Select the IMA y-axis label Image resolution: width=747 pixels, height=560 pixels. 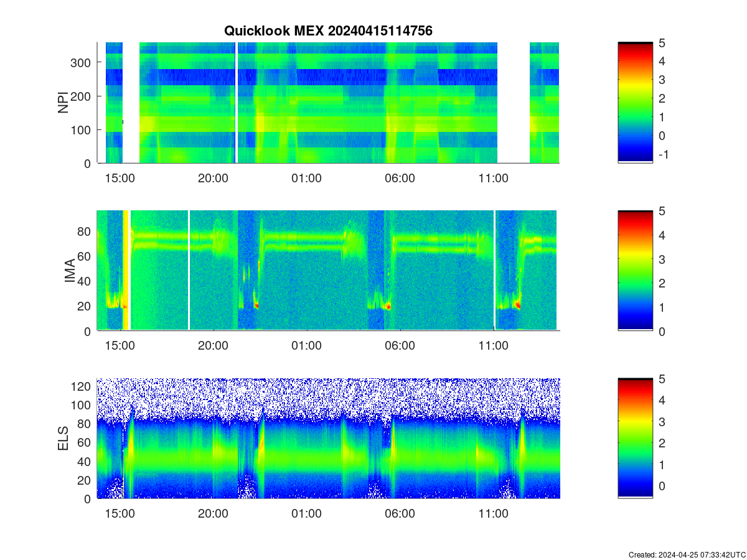click(x=70, y=271)
